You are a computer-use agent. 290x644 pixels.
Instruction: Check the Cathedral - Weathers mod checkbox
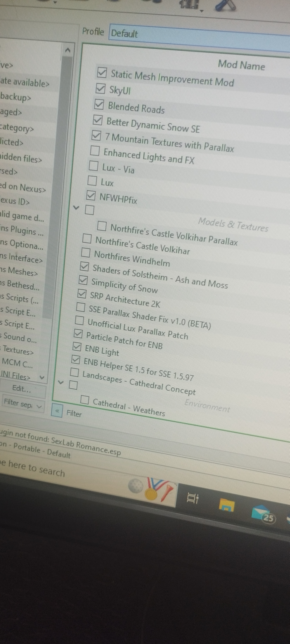tap(85, 400)
